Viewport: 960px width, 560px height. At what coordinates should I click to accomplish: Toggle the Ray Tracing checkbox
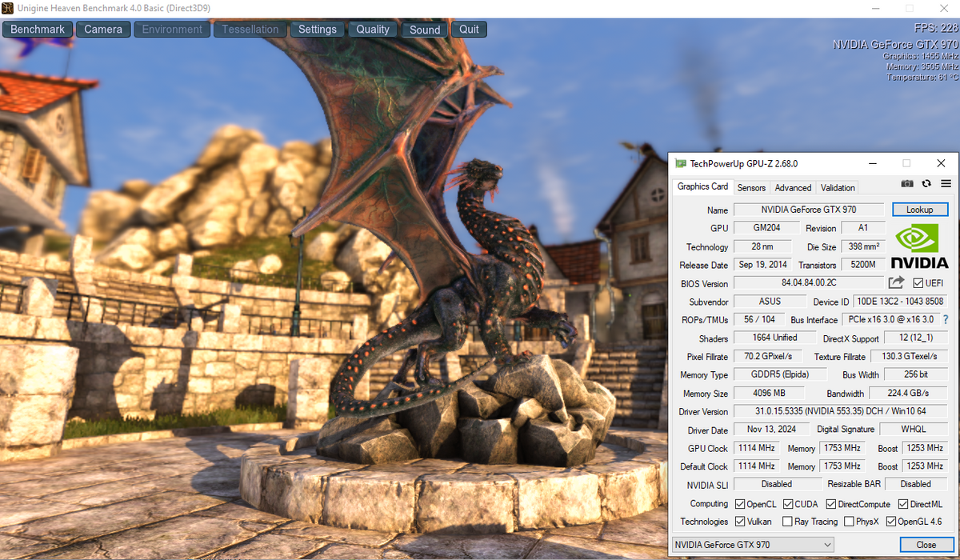pyautogui.click(x=787, y=522)
